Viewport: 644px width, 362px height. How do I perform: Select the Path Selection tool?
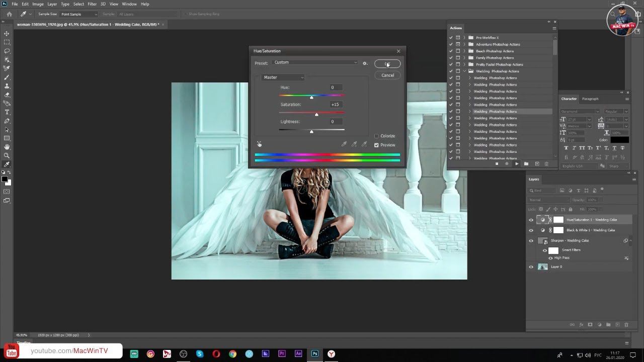[7, 130]
